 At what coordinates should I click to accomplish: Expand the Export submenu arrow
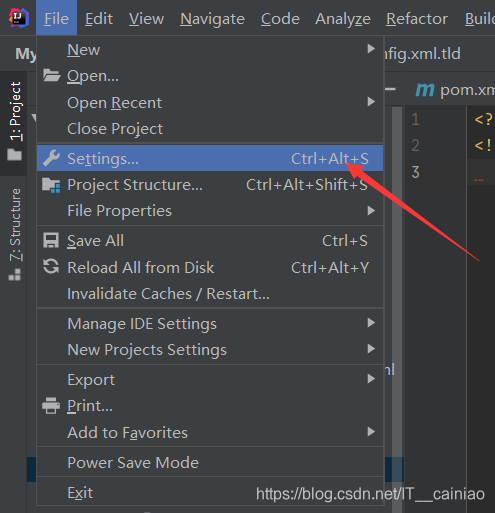coord(371,378)
